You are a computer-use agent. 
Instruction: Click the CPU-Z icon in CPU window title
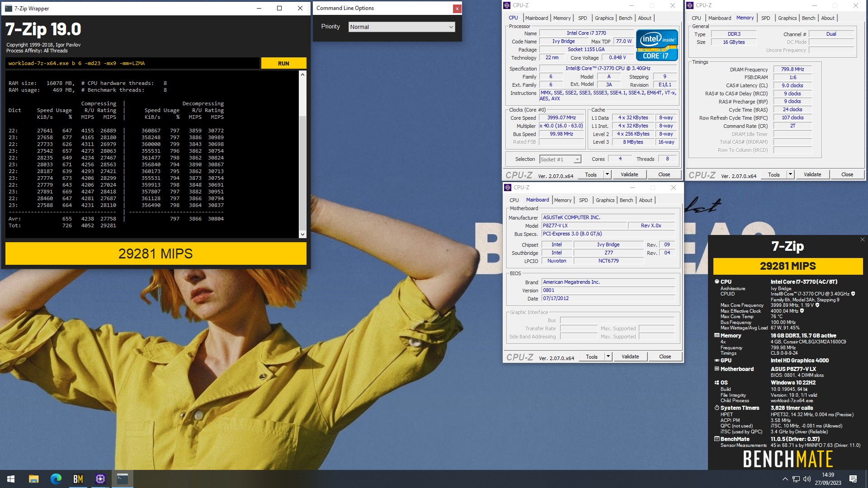507,5
